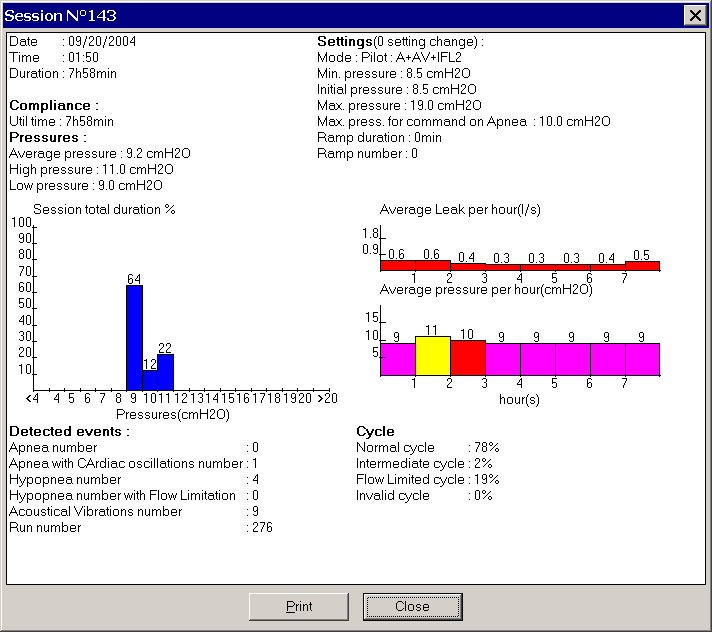The image size is (712, 632).
Task: Click the first-hour red leak bar labeled 0.6
Action: coord(397,265)
